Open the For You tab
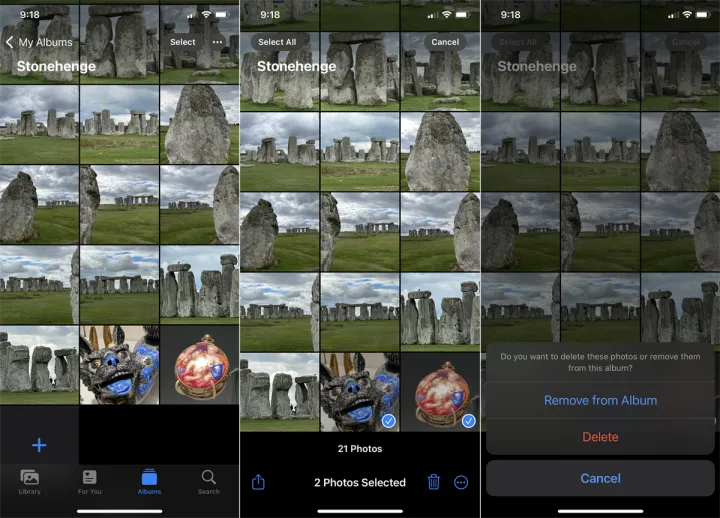This screenshot has width=720, height=518. coord(90,482)
